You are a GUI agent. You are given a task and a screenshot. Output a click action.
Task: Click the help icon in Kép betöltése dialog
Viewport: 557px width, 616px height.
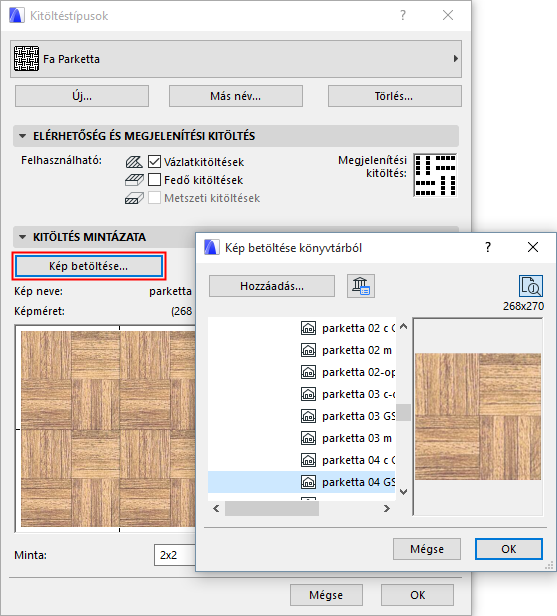point(488,248)
